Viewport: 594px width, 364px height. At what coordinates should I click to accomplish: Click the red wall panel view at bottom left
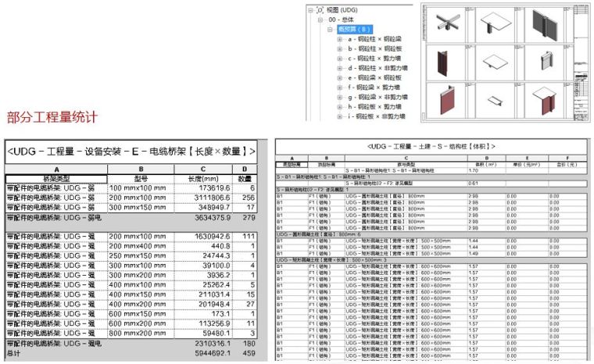[x=447, y=101]
